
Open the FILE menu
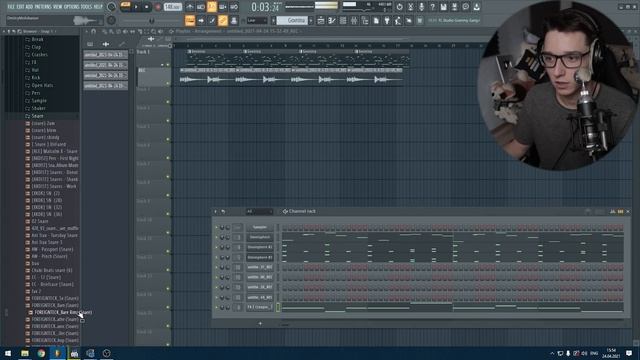click(11, 7)
